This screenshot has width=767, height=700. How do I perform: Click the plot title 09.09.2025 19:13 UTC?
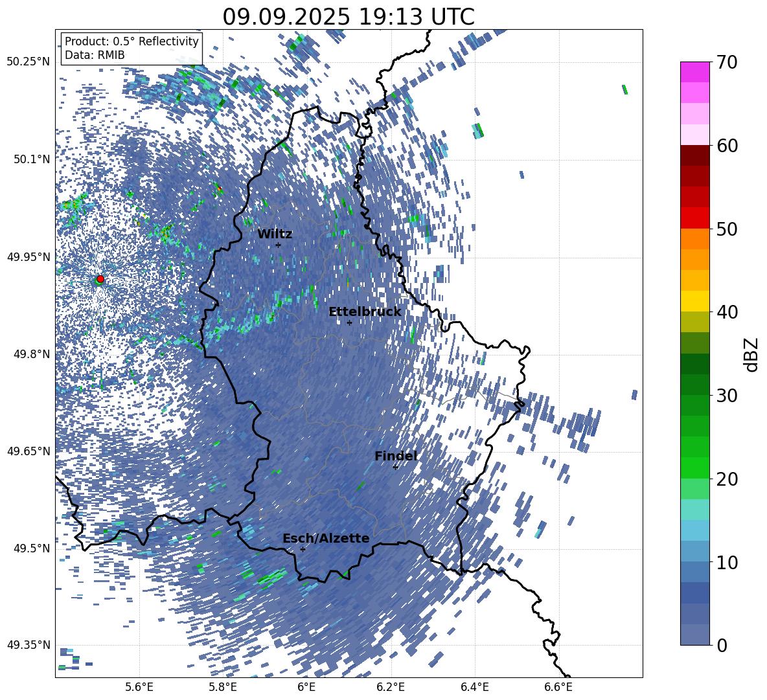[x=349, y=17]
